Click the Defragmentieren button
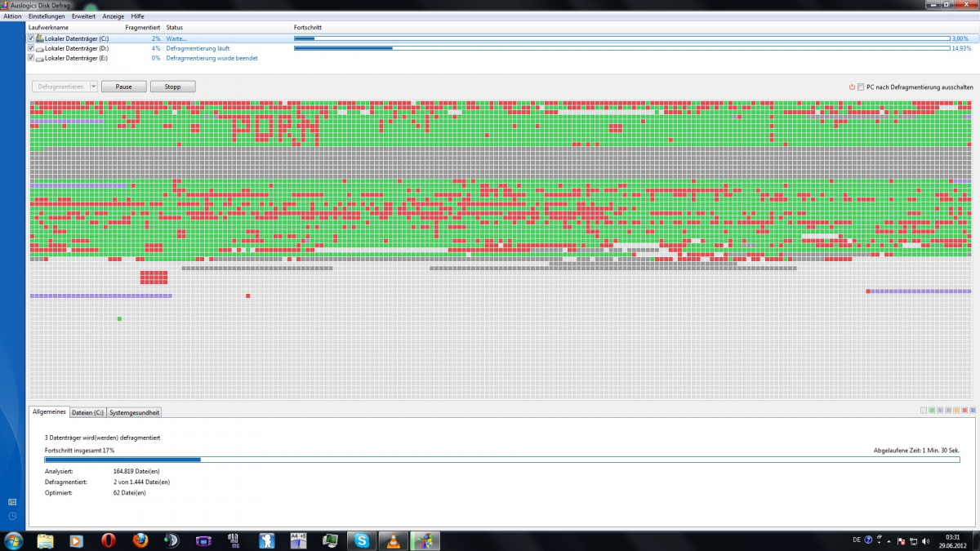Image resolution: width=980 pixels, height=551 pixels. click(60, 87)
